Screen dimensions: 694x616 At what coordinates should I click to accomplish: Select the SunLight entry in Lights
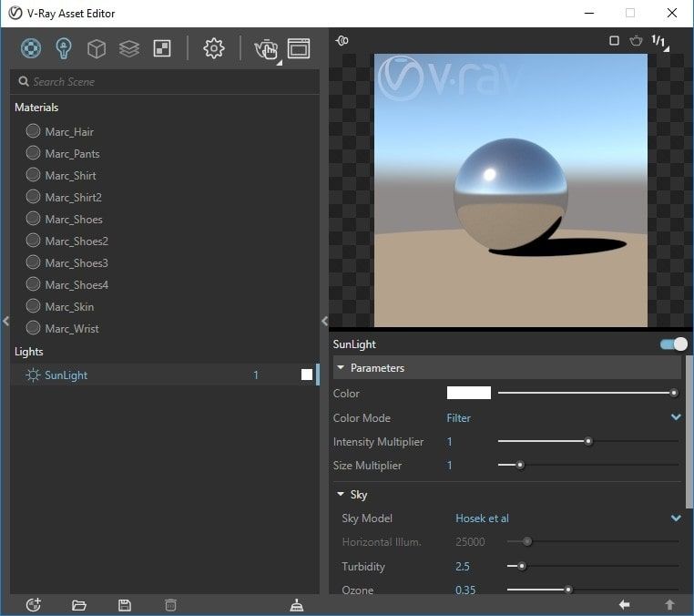click(164, 375)
